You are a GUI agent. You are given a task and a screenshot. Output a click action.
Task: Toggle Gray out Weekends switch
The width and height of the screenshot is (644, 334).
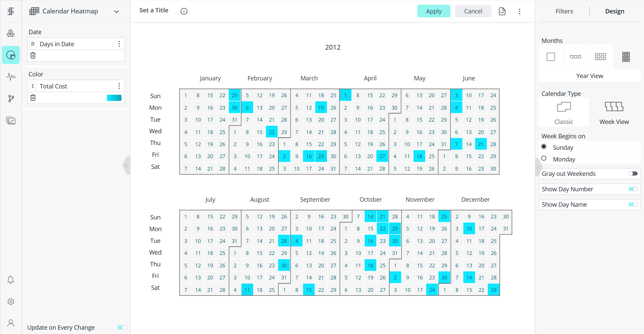633,174
